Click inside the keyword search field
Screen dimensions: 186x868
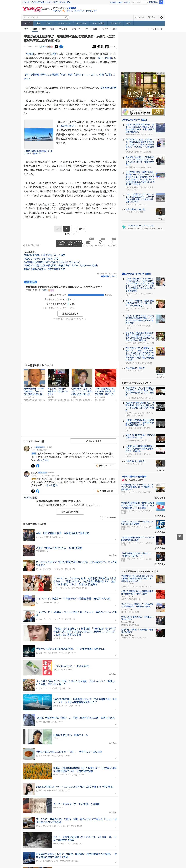point(44,18)
